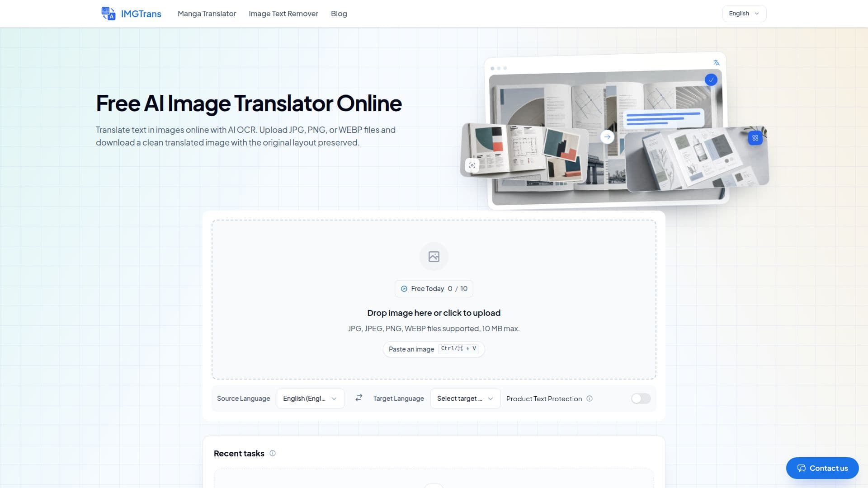Click the arrow circle in hero illustration
The width and height of the screenshot is (868, 488).
click(x=607, y=137)
